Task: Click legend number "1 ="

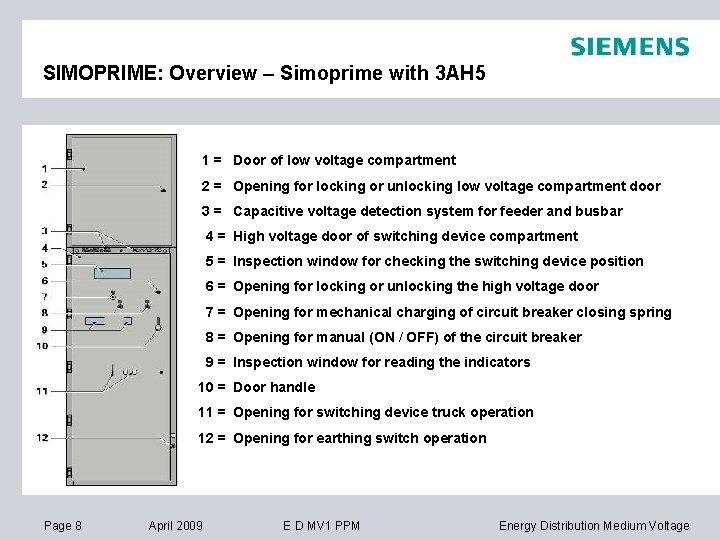Action: coord(212,160)
